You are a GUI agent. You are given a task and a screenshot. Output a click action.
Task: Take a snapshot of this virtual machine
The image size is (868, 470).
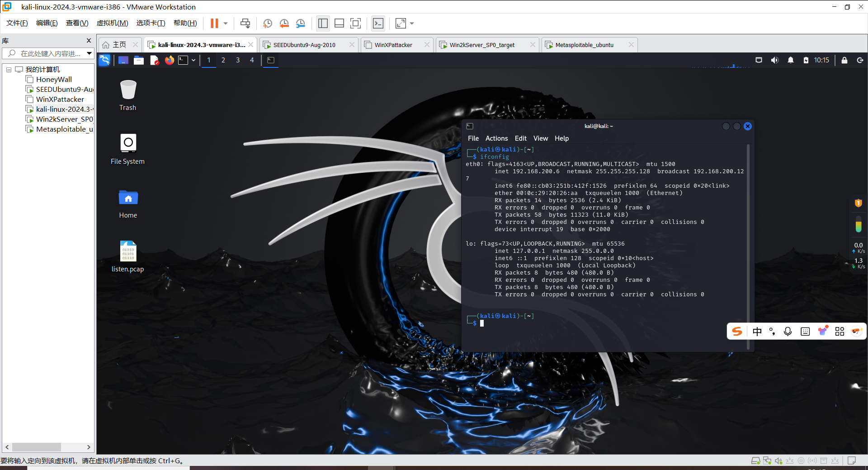tap(267, 24)
